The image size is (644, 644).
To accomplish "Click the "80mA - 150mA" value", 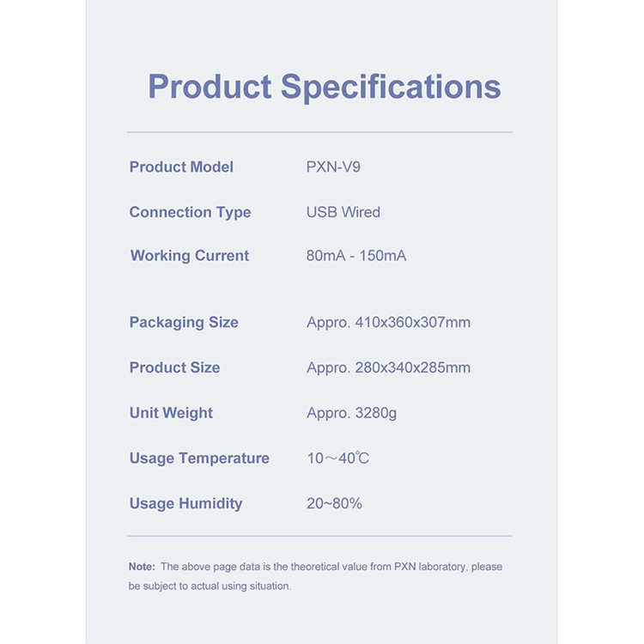I will pos(355,256).
